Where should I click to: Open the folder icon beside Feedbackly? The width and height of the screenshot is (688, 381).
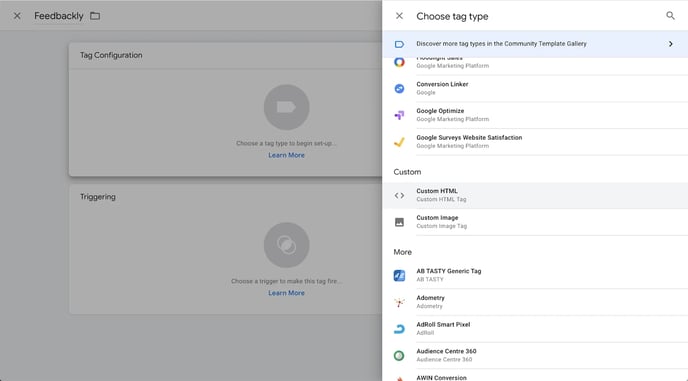pos(95,16)
